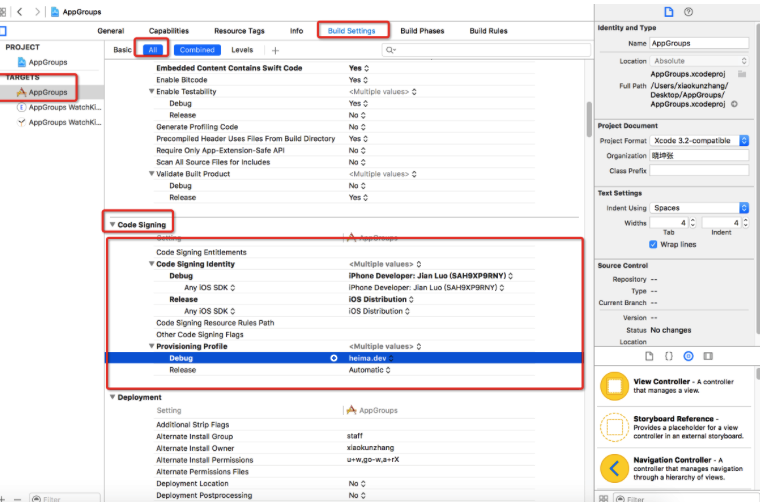This screenshot has height=502, width=760.
Task: Show the Quick Help inspector icon
Action: click(688, 12)
